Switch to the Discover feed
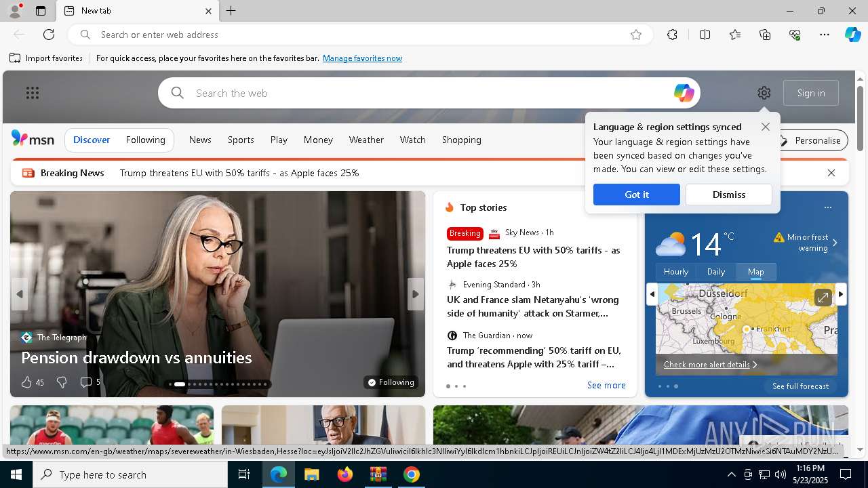 click(92, 140)
